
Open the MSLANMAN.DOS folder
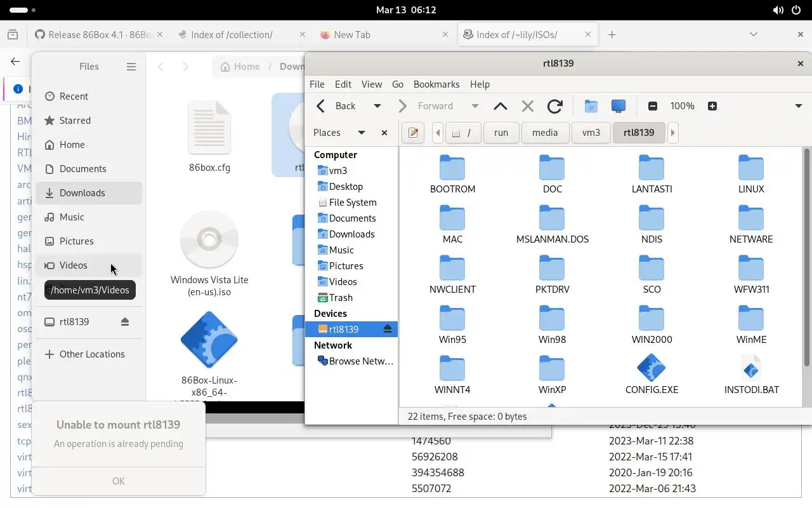[x=552, y=224]
